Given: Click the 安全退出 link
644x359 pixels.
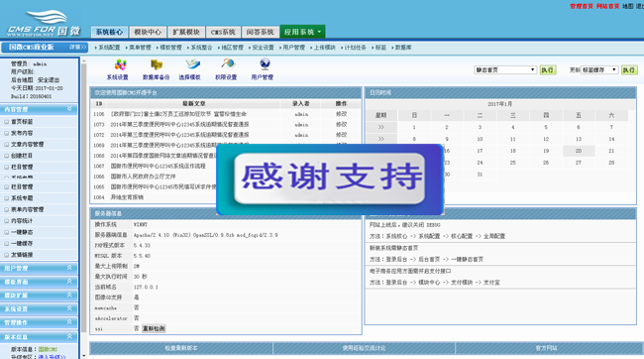Looking at the screenshot, I should (49, 79).
